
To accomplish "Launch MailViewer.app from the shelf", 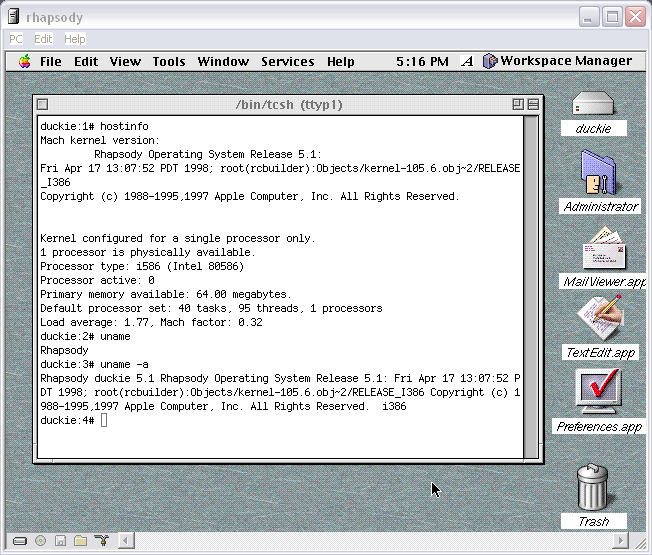I will pyautogui.click(x=604, y=248).
